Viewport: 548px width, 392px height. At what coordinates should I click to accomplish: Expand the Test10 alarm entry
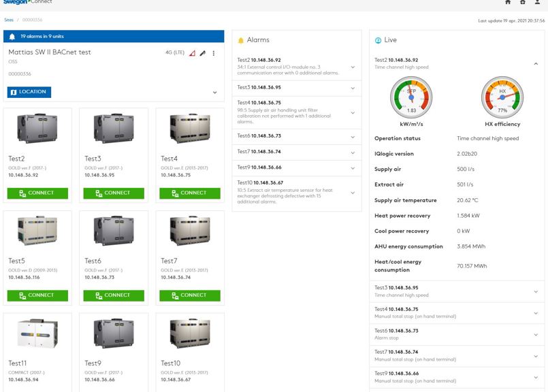pos(353,193)
